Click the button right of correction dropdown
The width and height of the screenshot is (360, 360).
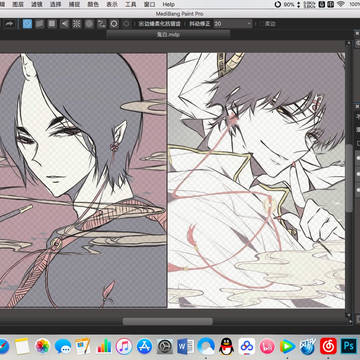270,24
